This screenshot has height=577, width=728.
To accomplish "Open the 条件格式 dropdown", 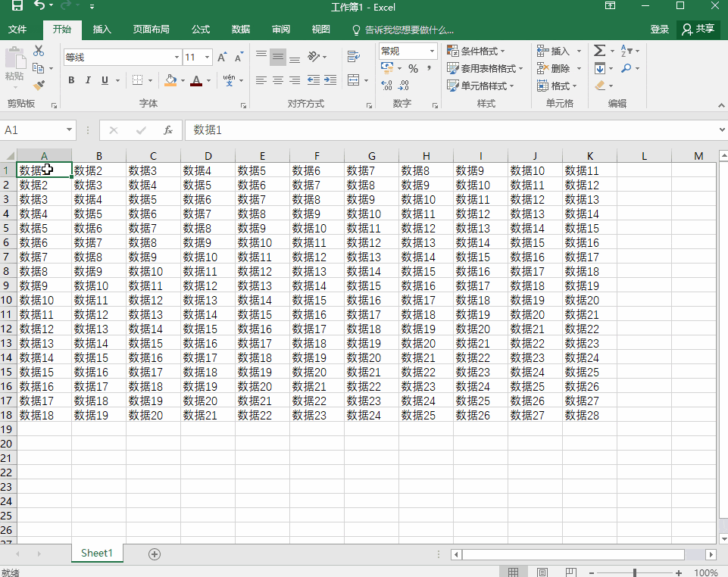I will coord(476,51).
